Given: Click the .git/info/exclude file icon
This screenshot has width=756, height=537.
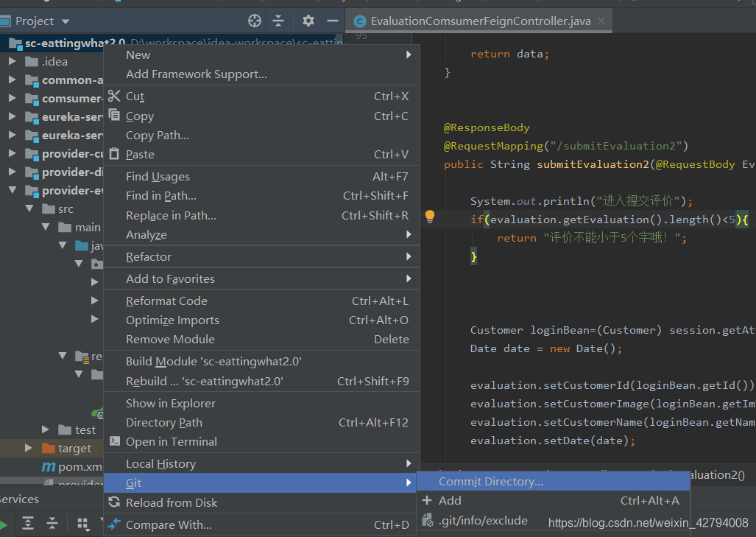Looking at the screenshot, I should pyautogui.click(x=428, y=520).
